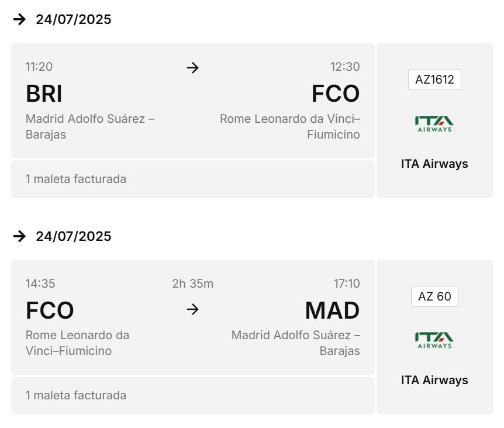
Task: Click '1 maleta facturada' under the FCO to MAD flight
Action: [76, 395]
